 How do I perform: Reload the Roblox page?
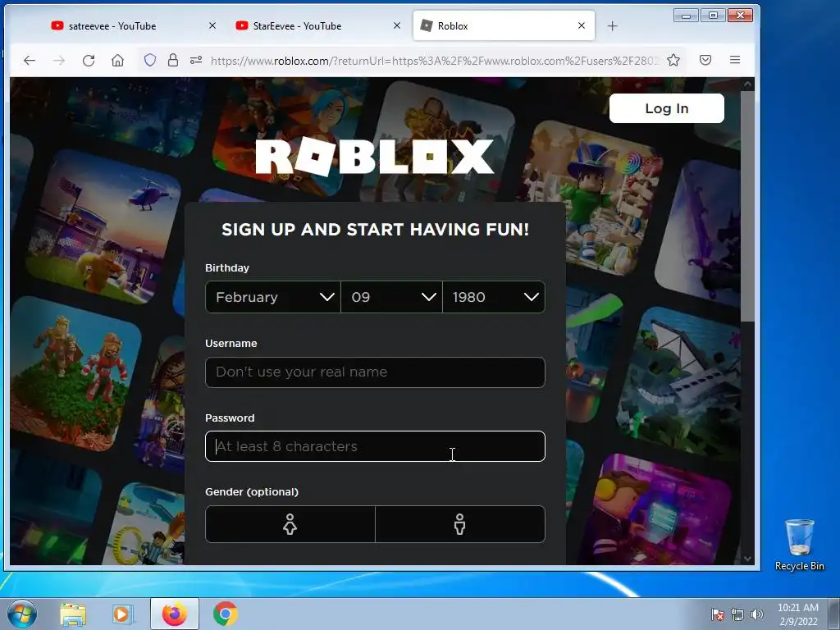[89, 61]
